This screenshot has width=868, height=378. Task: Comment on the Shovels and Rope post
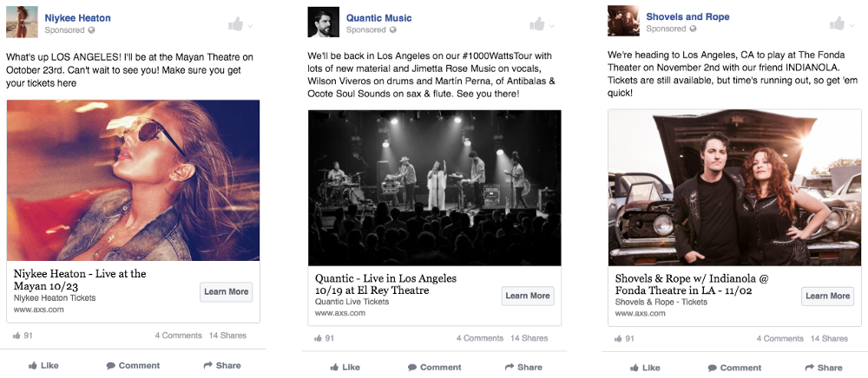coord(734,368)
